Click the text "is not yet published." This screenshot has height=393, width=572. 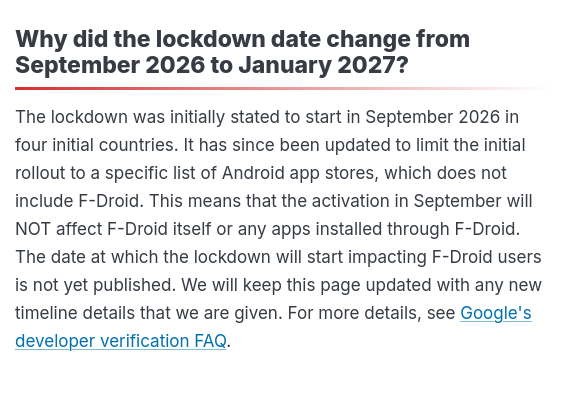[96, 285]
